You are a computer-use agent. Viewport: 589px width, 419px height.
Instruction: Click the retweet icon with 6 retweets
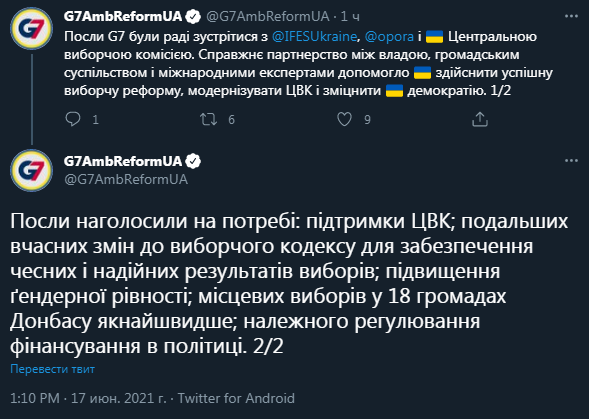pos(208,119)
